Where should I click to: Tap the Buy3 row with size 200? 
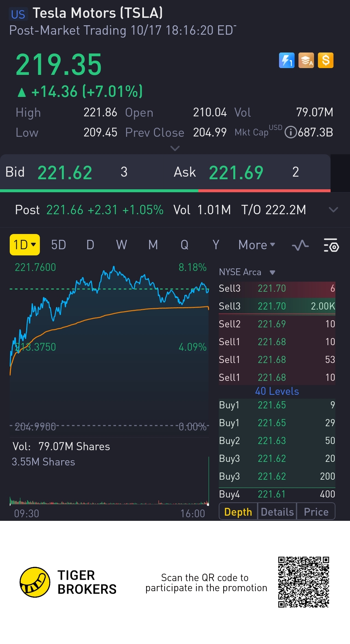tap(277, 476)
